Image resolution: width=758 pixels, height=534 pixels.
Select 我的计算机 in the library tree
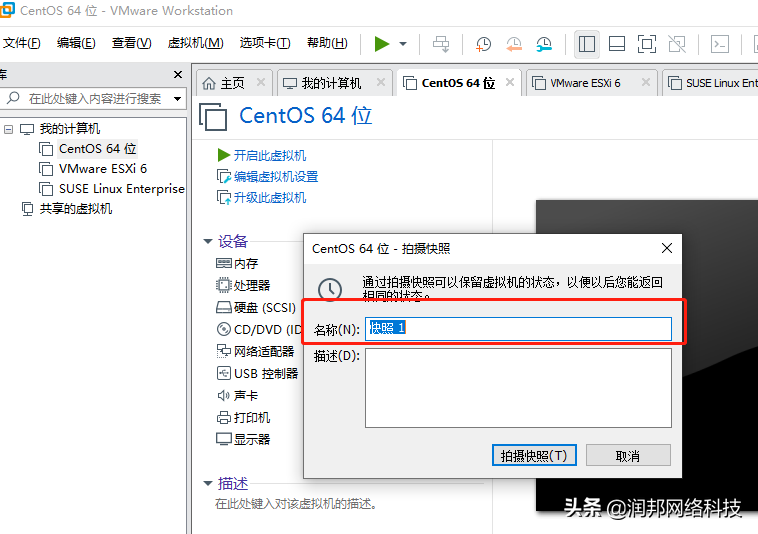tap(70, 129)
